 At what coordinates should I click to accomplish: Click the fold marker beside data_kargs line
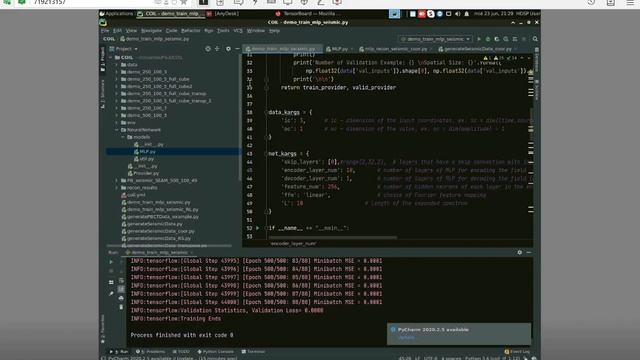pyautogui.click(x=266, y=112)
